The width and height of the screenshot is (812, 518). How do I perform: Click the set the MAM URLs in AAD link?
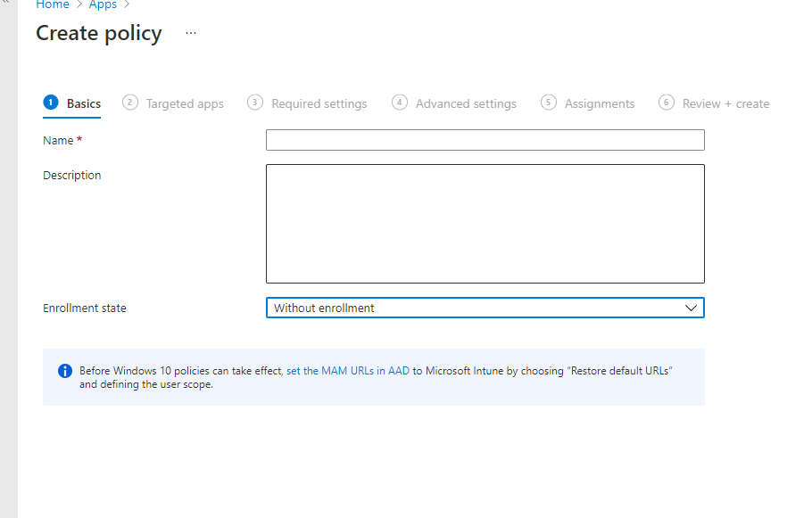[348, 370]
